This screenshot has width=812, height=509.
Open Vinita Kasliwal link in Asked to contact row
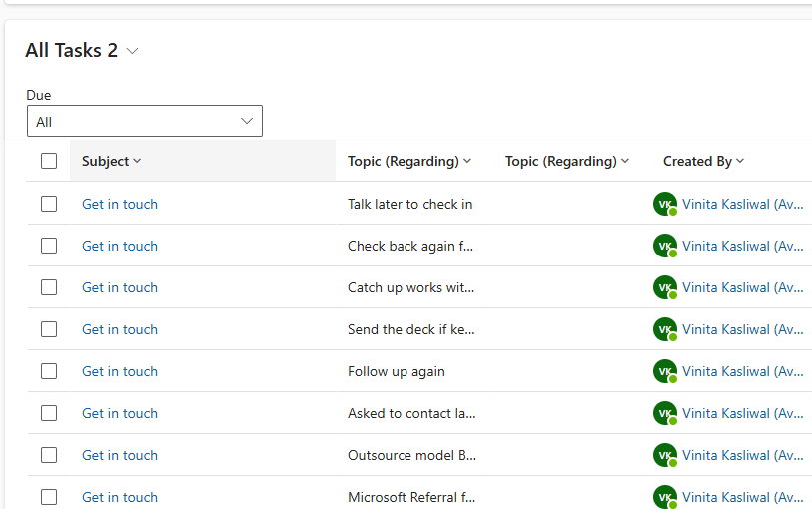(x=742, y=413)
